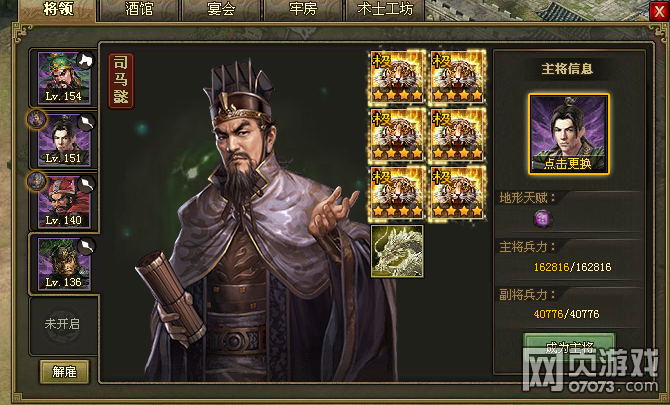Click the main general portrait 点击更换

coord(569,134)
